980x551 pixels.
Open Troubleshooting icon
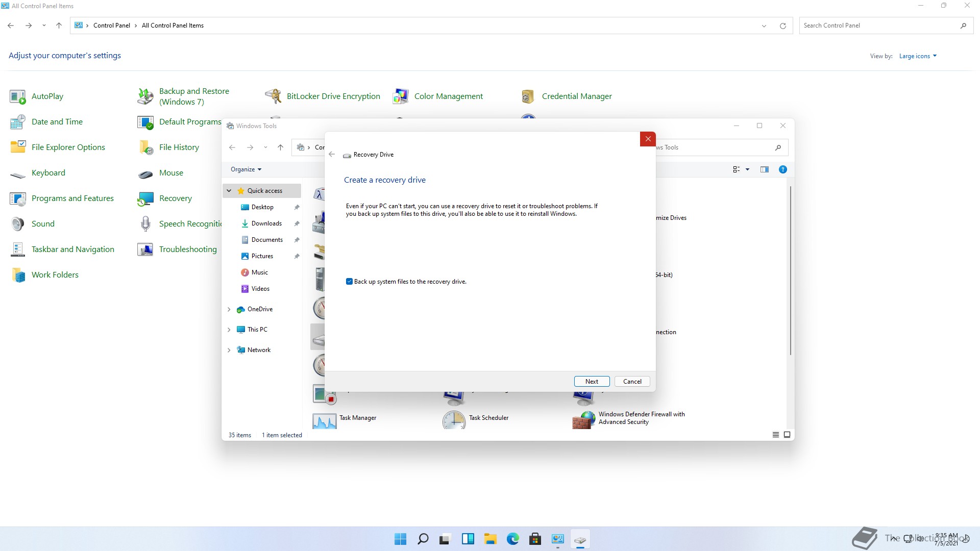(x=145, y=249)
